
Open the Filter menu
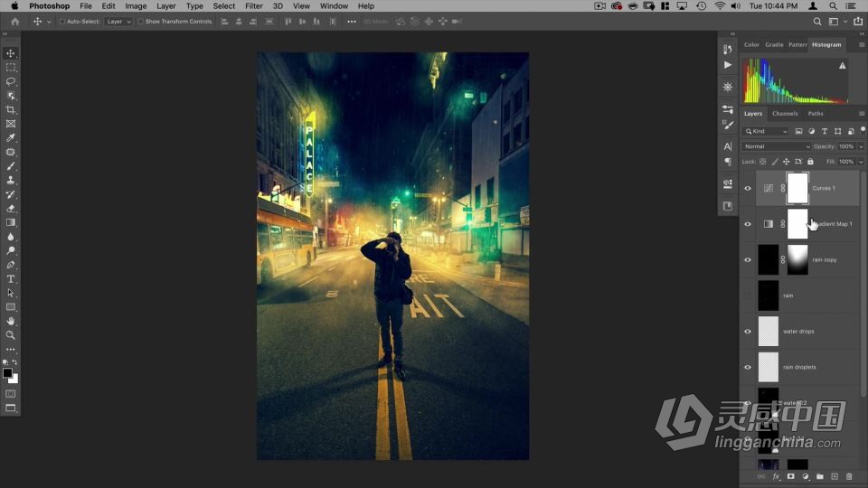(254, 6)
